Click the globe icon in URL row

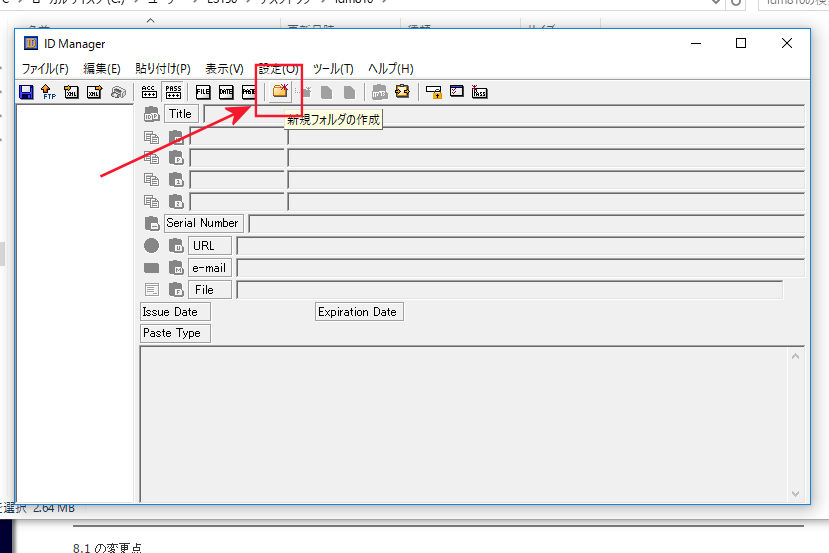tap(151, 245)
